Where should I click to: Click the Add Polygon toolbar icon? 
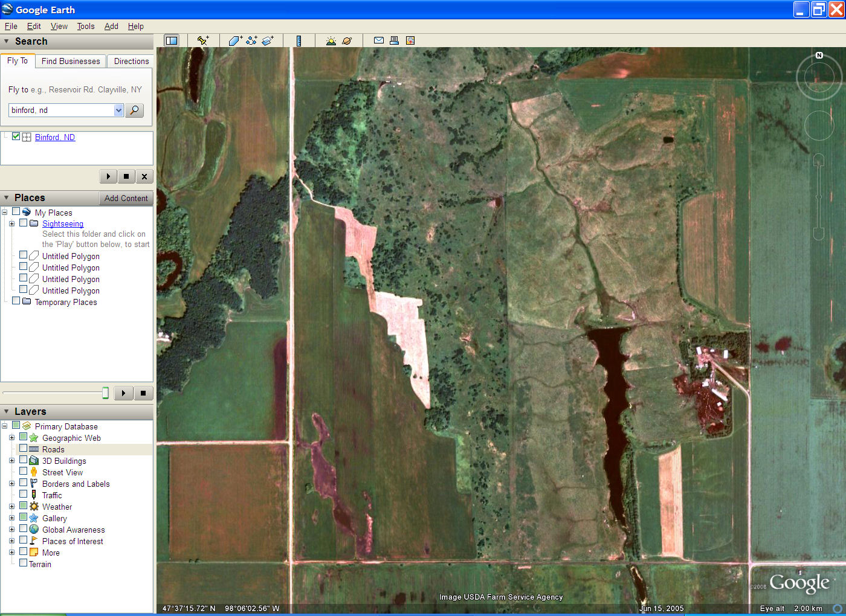(x=235, y=40)
